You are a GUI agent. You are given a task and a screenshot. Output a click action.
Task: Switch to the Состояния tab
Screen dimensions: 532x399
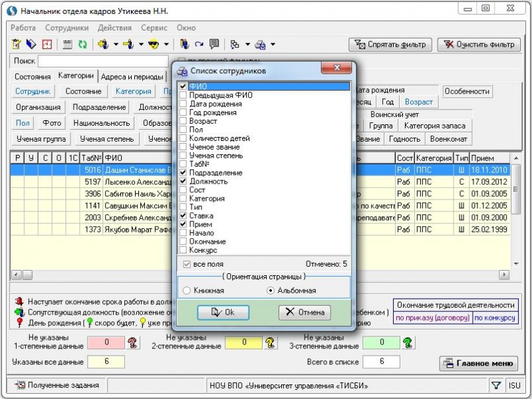(x=33, y=76)
